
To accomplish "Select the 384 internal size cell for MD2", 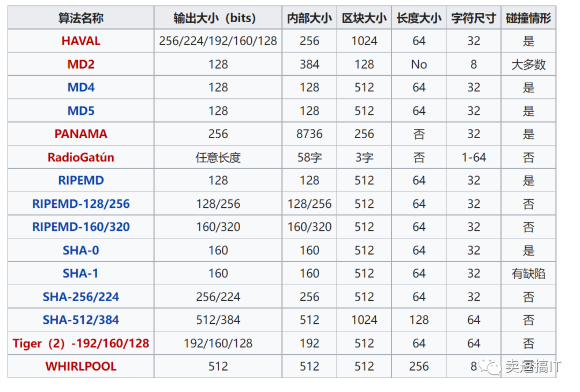I will point(309,64).
